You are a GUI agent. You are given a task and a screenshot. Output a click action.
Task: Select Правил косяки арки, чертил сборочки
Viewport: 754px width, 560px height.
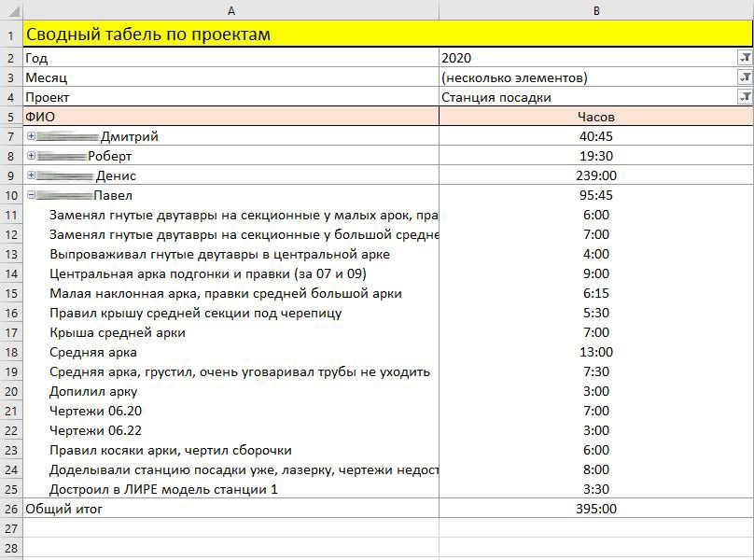[230, 450]
